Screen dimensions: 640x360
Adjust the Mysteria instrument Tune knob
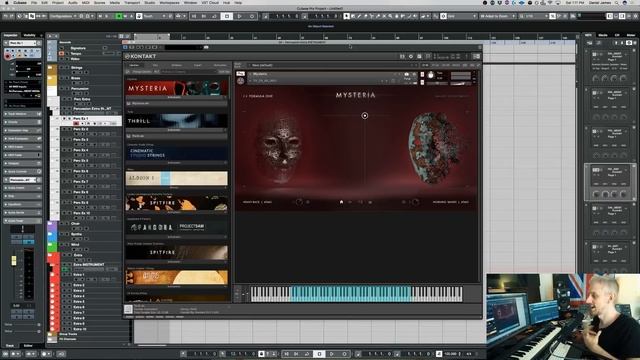pos(431,76)
